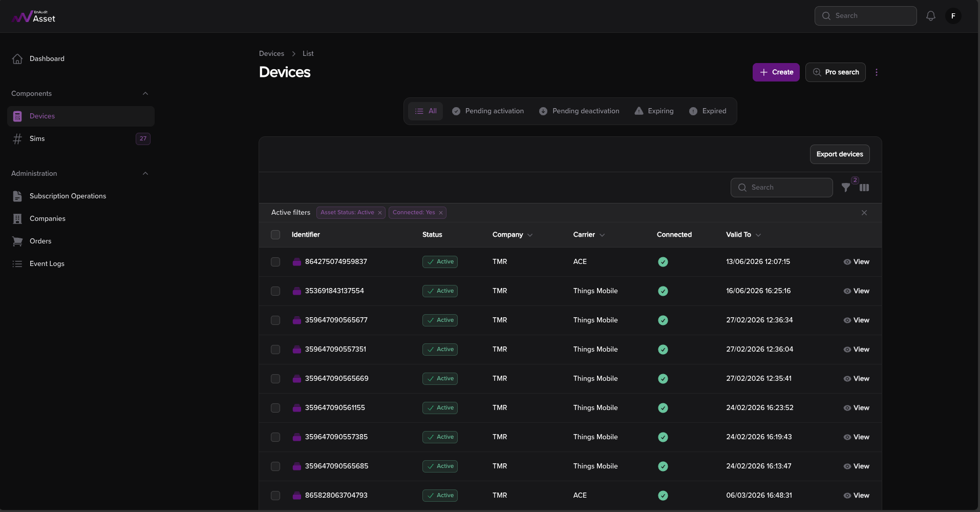
Task: Check the row 359647090565685 checkbox
Action: (275, 466)
